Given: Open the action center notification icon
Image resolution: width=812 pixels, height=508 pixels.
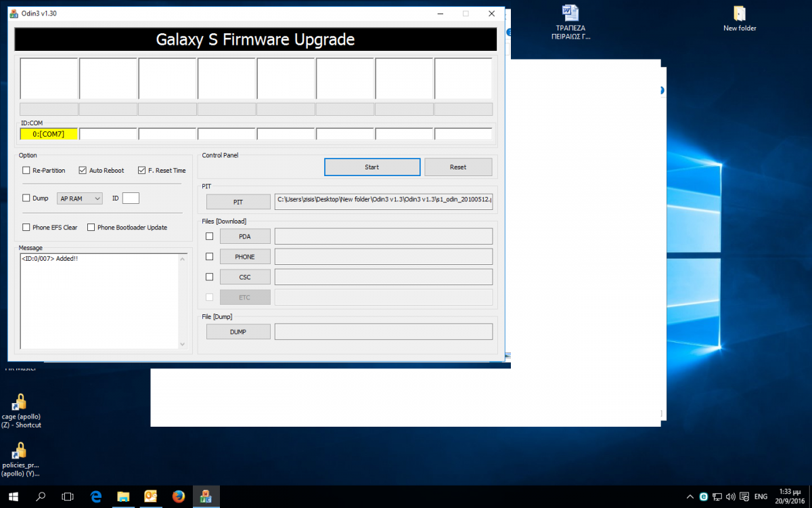Looking at the screenshot, I should [743, 496].
